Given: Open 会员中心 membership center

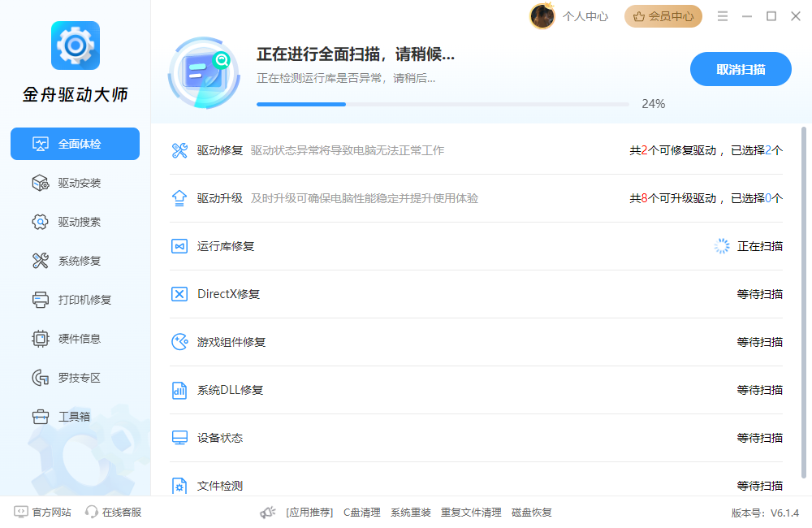Looking at the screenshot, I should 663,15.
